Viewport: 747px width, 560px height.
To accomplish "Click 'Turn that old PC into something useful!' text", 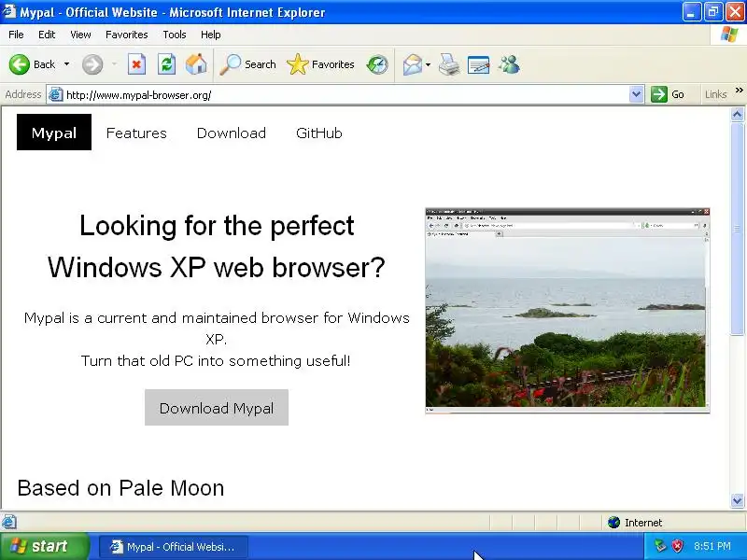I will [216, 360].
